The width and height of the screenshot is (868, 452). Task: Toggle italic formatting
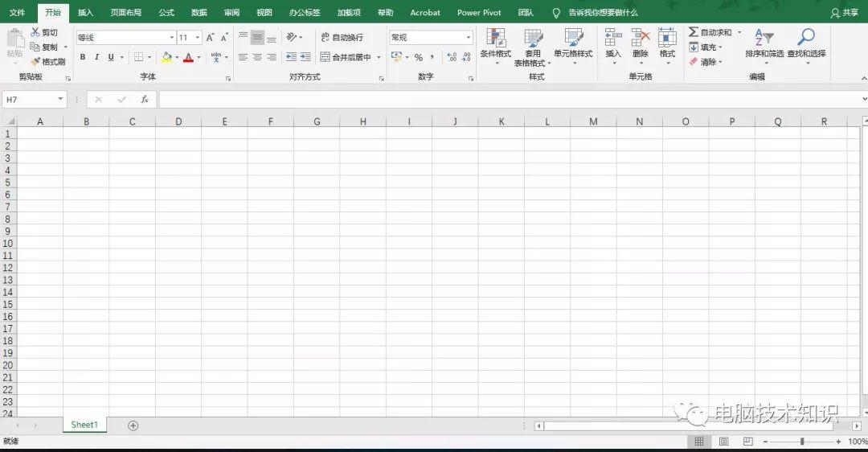(96, 57)
